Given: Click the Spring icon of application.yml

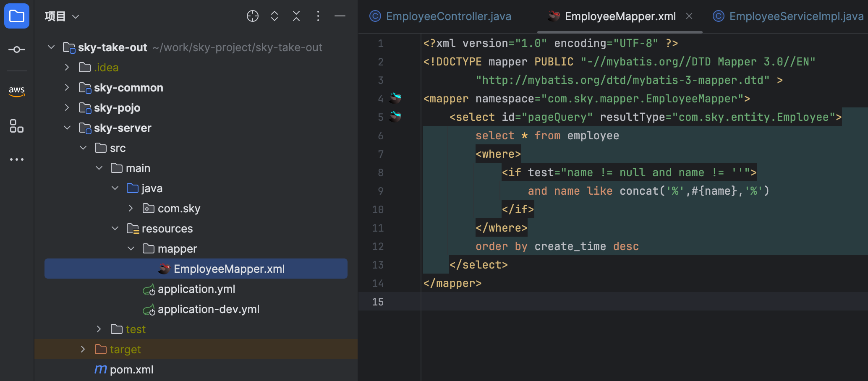Looking at the screenshot, I should [149, 289].
